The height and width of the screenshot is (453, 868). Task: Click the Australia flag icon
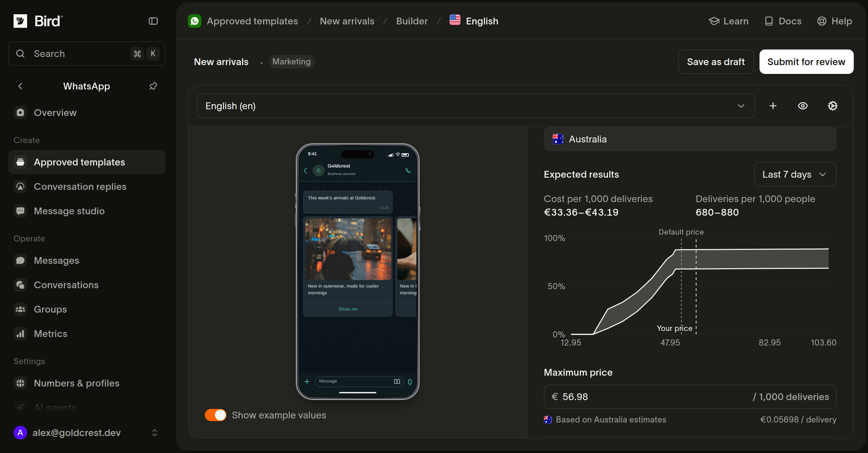[558, 139]
